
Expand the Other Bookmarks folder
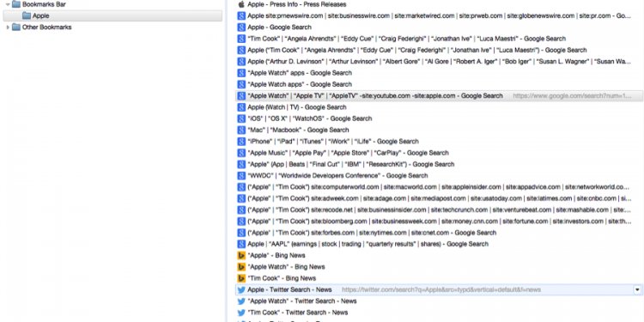(8, 27)
